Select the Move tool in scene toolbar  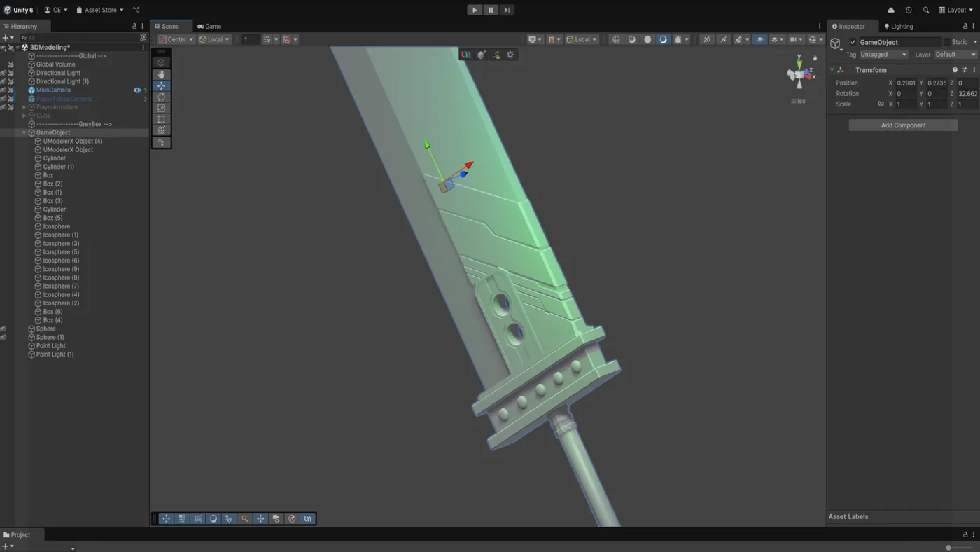[x=161, y=85]
